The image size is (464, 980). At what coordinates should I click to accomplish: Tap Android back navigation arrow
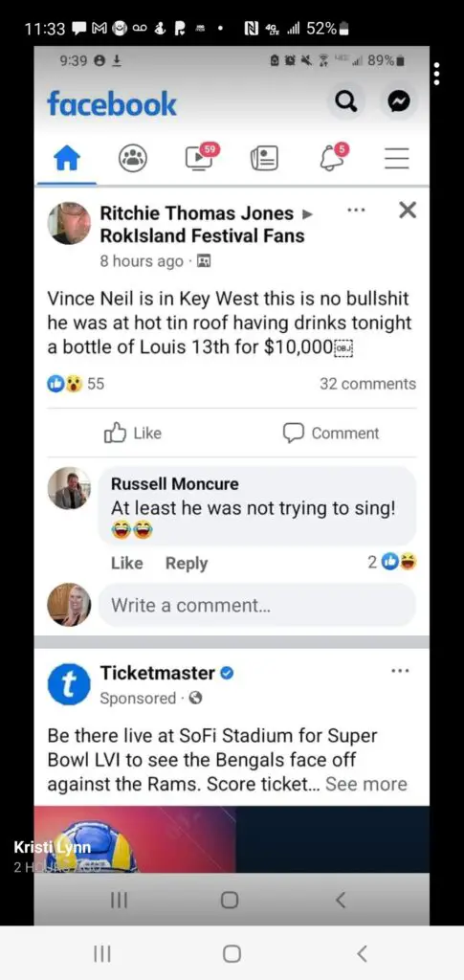(363, 953)
